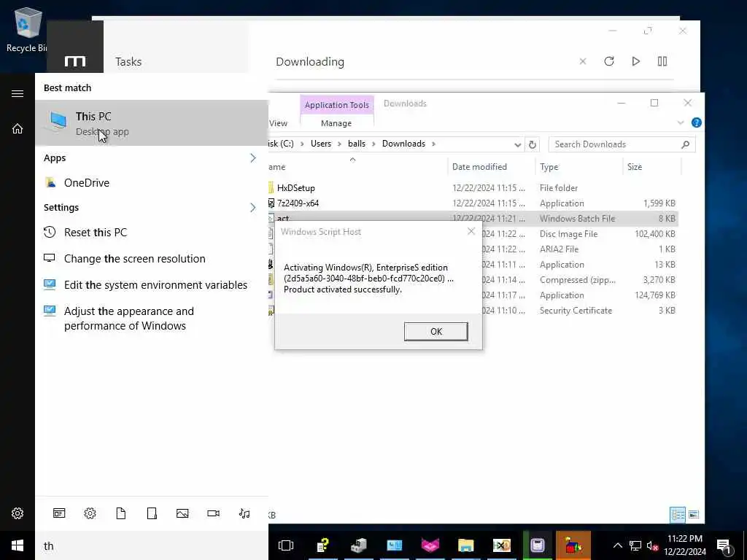Filter search results by Documents icon
The image size is (747, 560).
coord(121,513)
